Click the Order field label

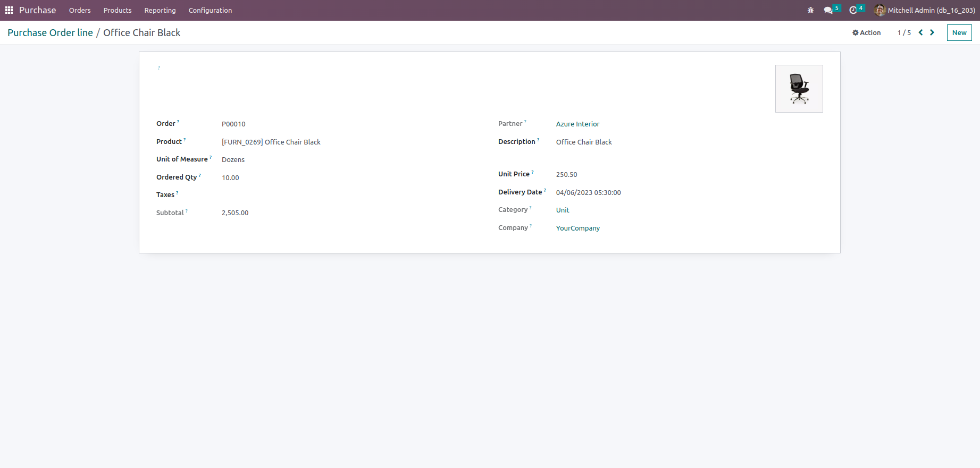click(x=166, y=123)
